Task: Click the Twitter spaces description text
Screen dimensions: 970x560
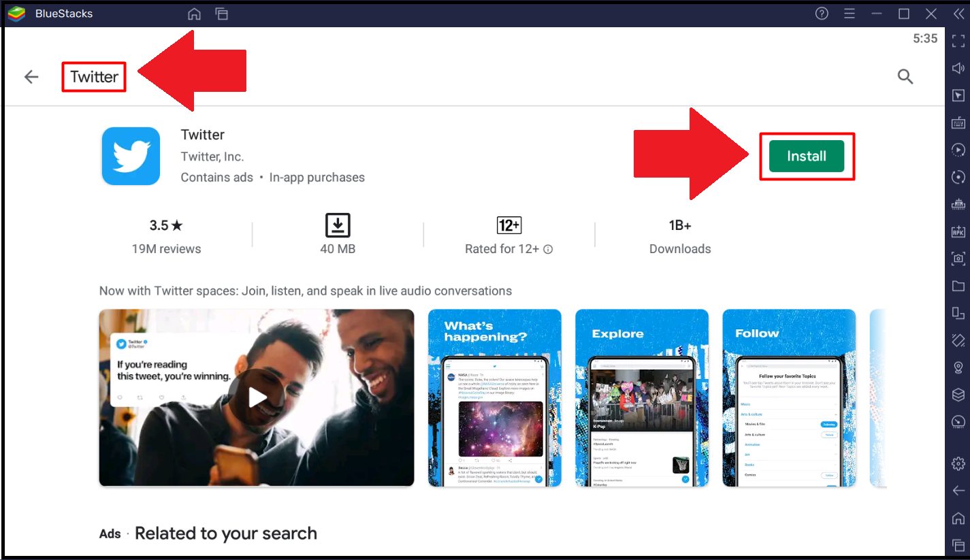Action: click(306, 291)
